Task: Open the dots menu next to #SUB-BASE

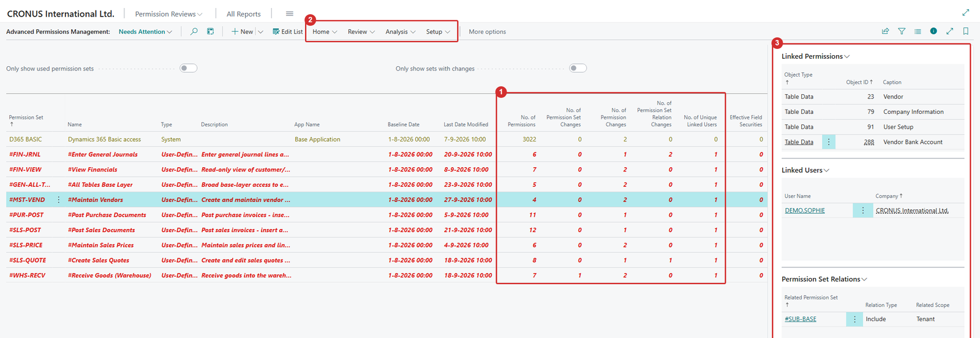Action: click(x=854, y=319)
